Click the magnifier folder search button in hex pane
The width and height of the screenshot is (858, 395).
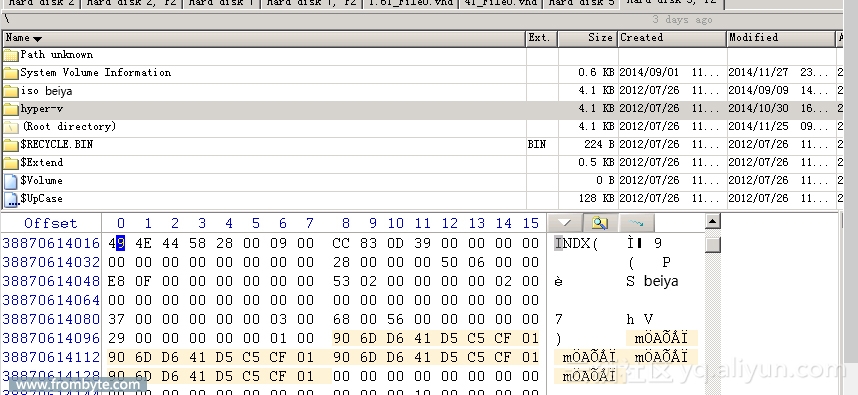pos(600,223)
